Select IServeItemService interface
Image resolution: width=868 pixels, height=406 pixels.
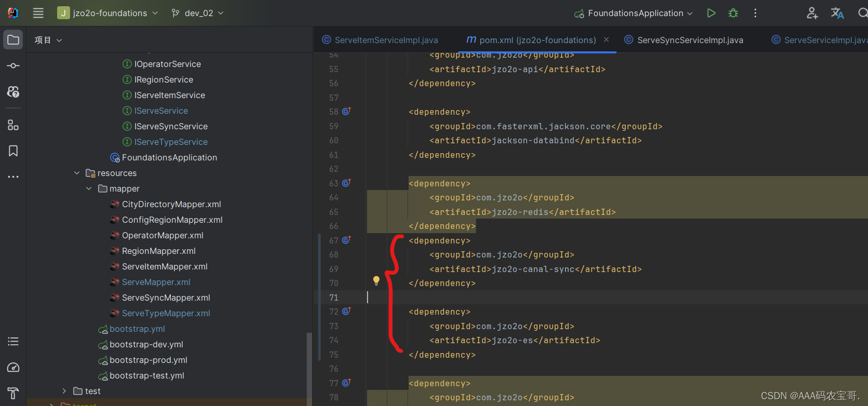point(169,95)
